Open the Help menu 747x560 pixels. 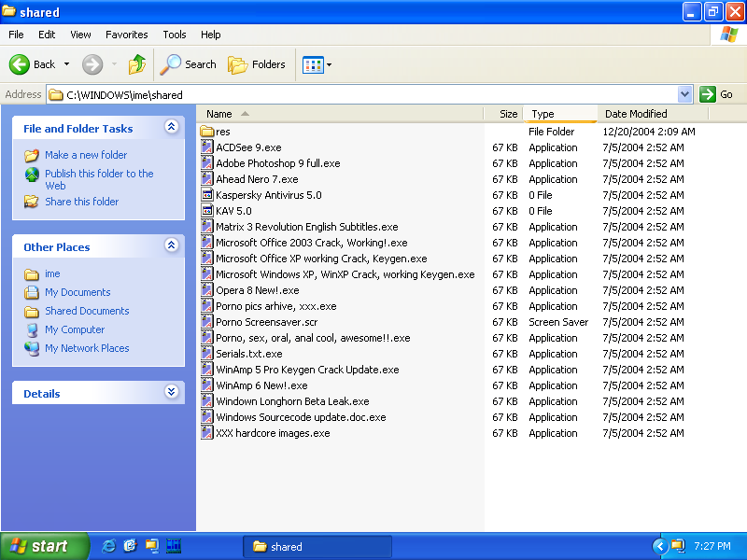point(211,35)
